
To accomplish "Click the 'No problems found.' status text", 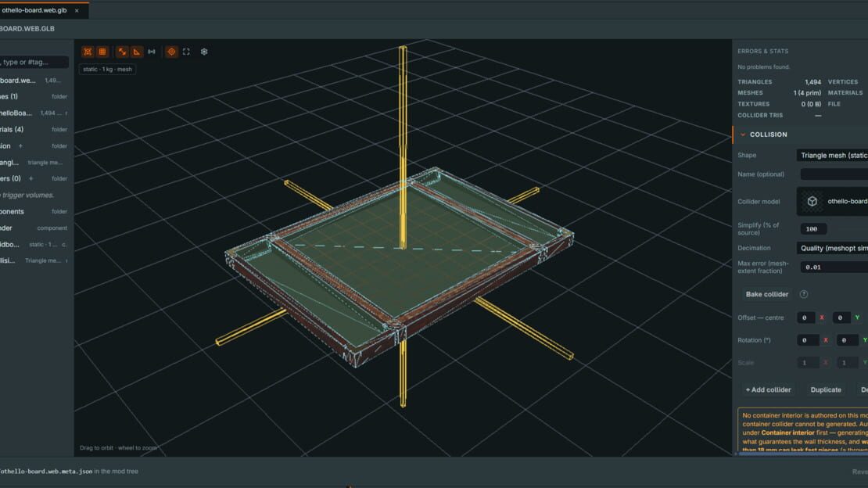I will (763, 67).
